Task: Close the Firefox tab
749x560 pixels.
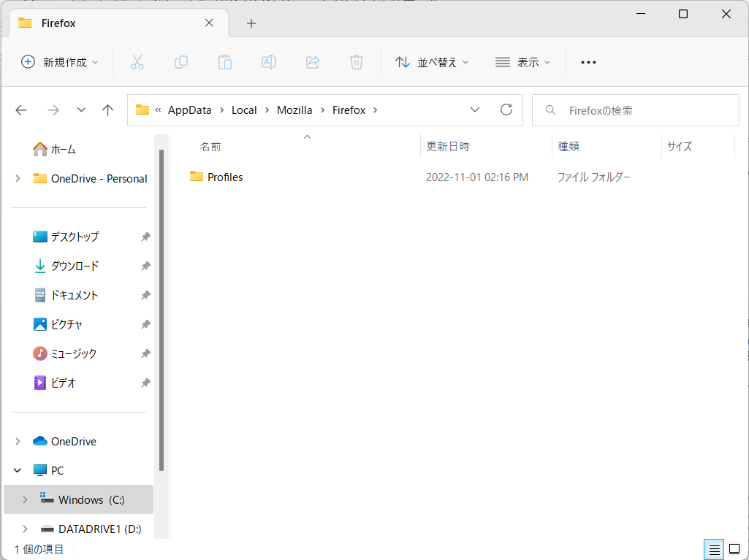Action: pyautogui.click(x=209, y=23)
